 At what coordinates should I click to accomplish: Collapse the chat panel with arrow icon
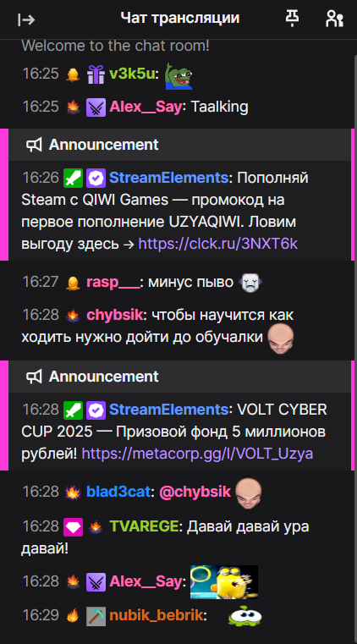26,19
